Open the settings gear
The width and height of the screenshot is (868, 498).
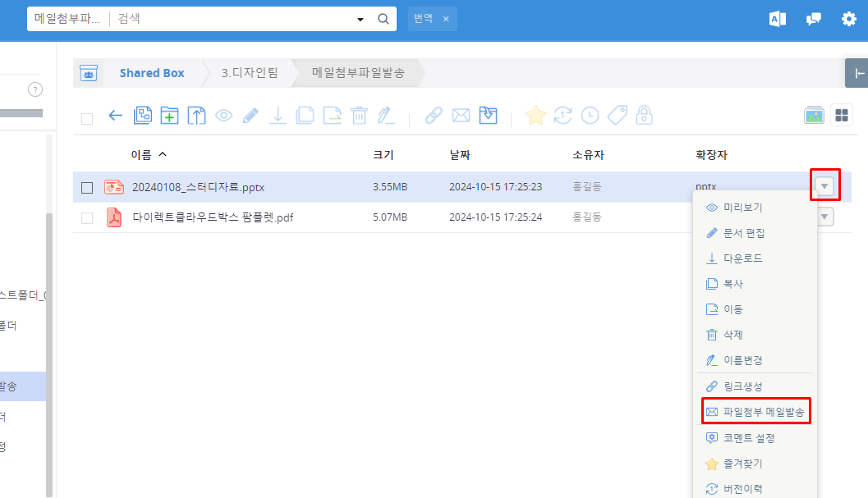[x=848, y=19]
